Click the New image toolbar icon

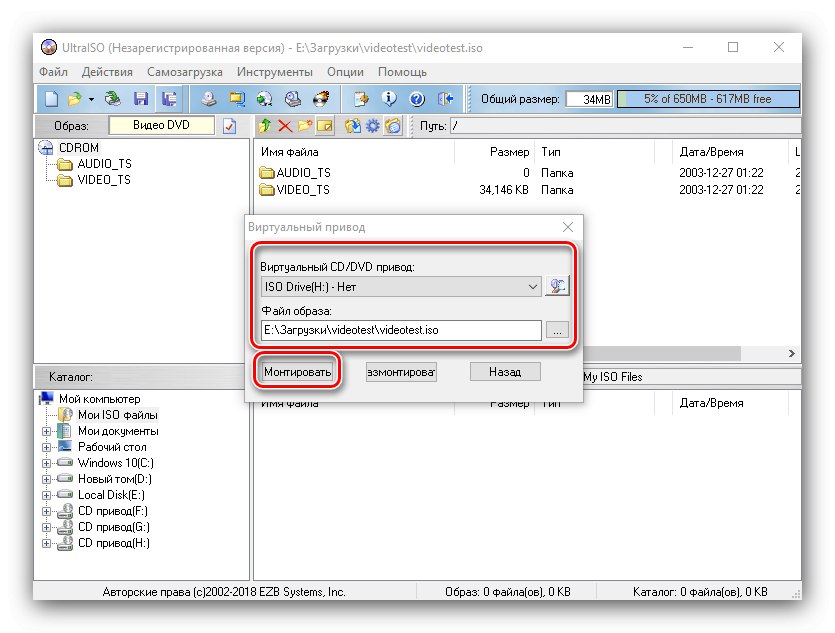pyautogui.click(x=52, y=98)
